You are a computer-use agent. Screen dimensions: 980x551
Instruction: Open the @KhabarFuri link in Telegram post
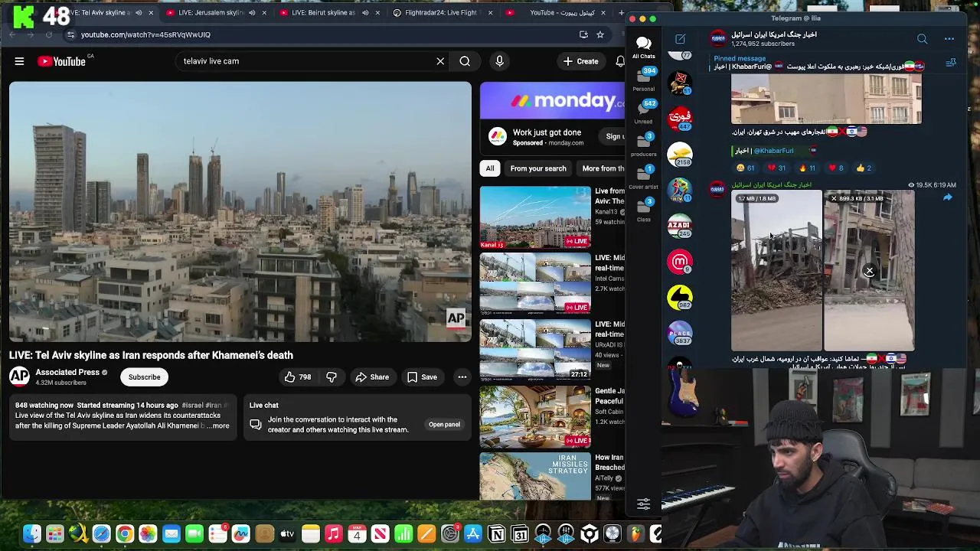tap(773, 151)
